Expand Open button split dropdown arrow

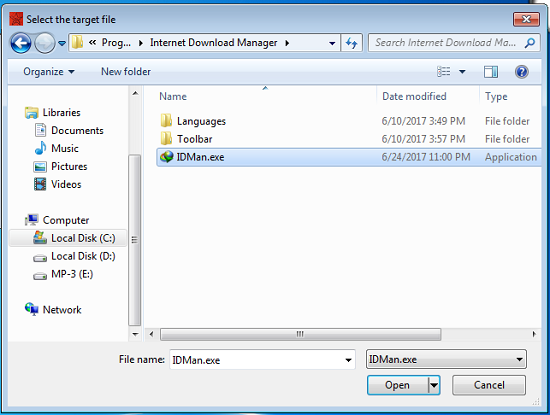pos(434,385)
